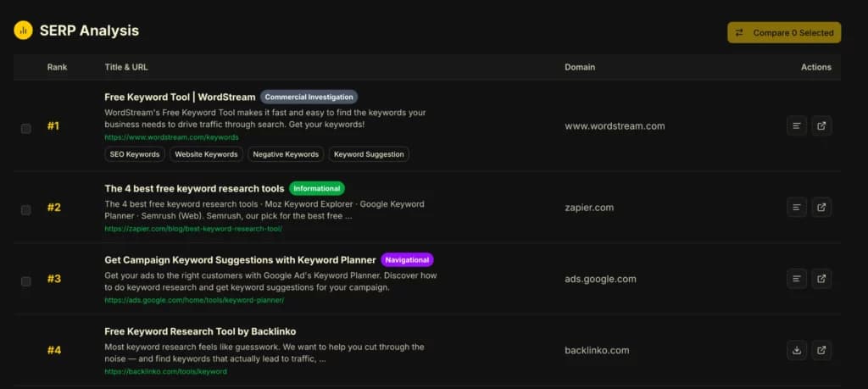Launch ads.google.com result with external link icon

click(x=821, y=278)
